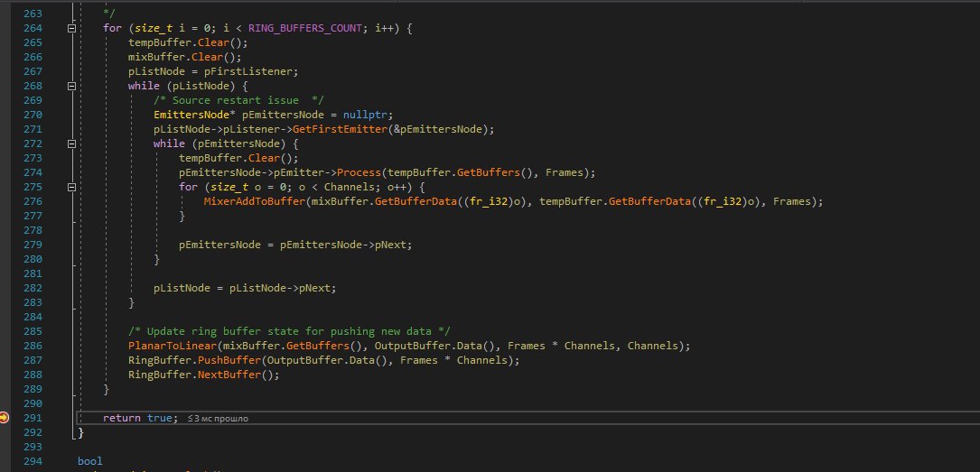Image resolution: width=980 pixels, height=472 pixels.
Task: Click PlanarToLinear function call on line 286
Action: 173,346
